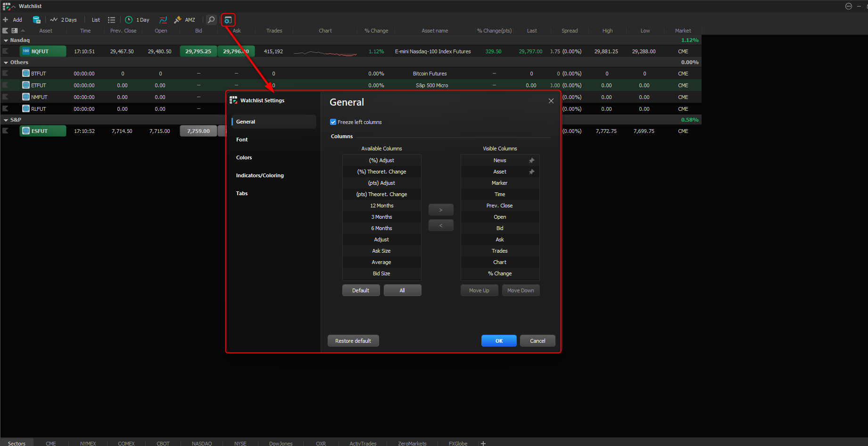
Task: Confirm settings with OK
Action: (x=499, y=341)
